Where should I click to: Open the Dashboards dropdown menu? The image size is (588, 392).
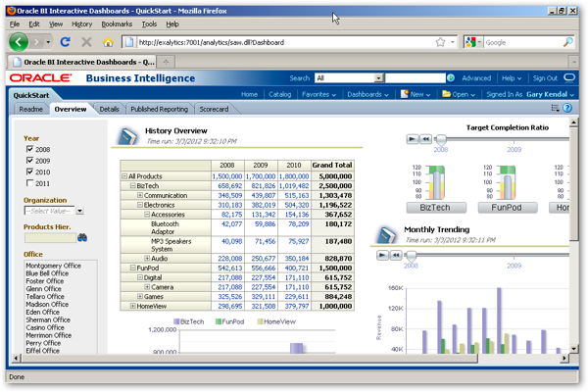367,94
